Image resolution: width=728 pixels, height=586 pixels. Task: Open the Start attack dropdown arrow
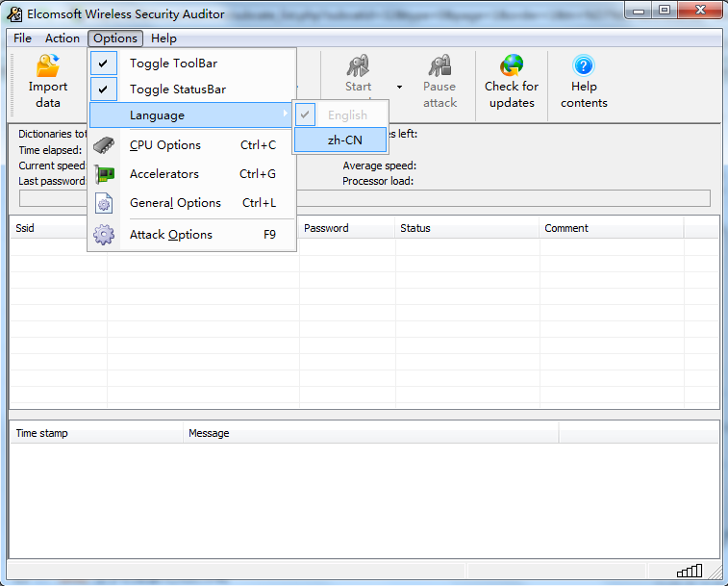399,87
